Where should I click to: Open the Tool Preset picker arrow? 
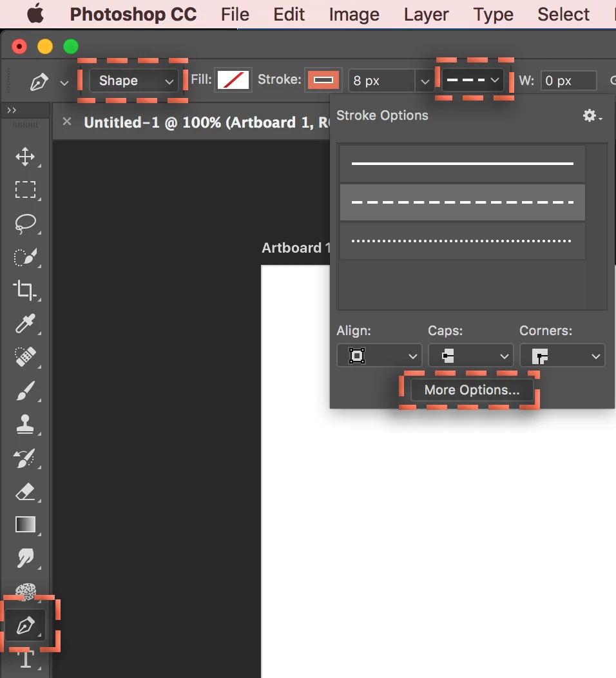click(x=64, y=82)
